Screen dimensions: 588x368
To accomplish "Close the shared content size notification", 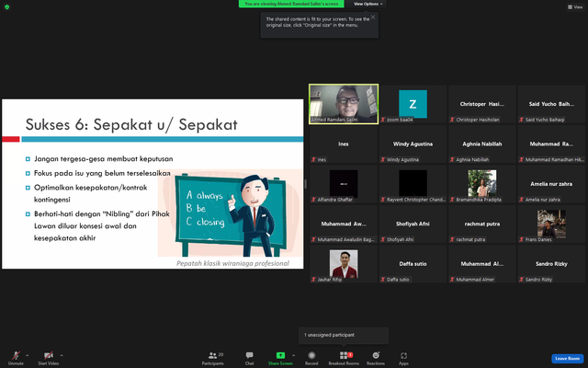I will [x=373, y=17].
